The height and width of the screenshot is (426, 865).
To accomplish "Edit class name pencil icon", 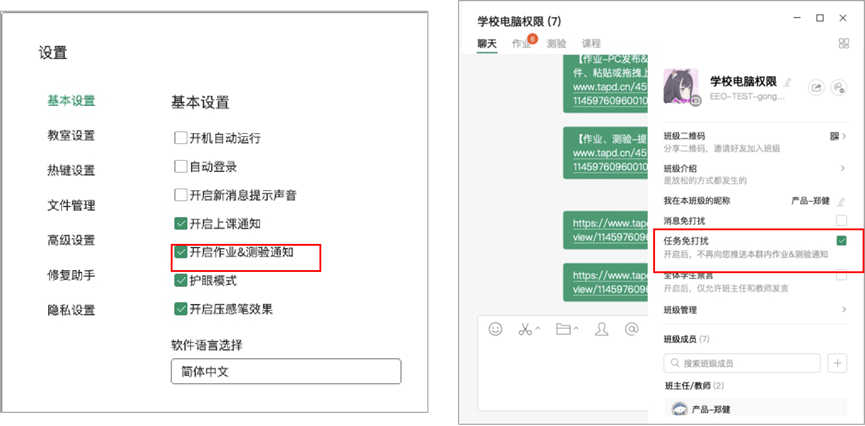I will pos(787,82).
